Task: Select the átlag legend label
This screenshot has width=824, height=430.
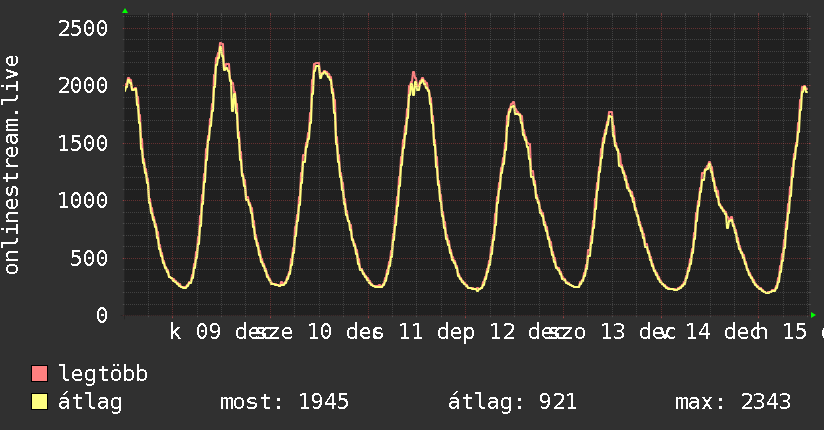Action: (91, 402)
